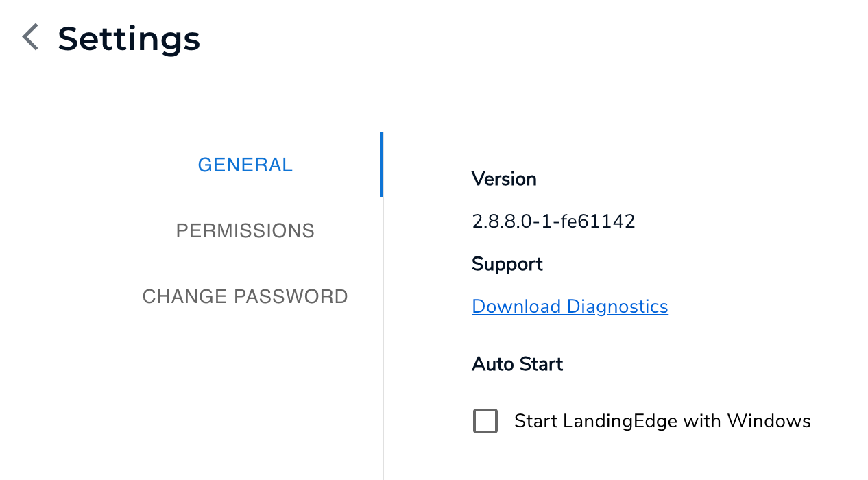Viewport: 868px width, 480px height.
Task: Switch to the PERMISSIONS section
Action: point(245,230)
